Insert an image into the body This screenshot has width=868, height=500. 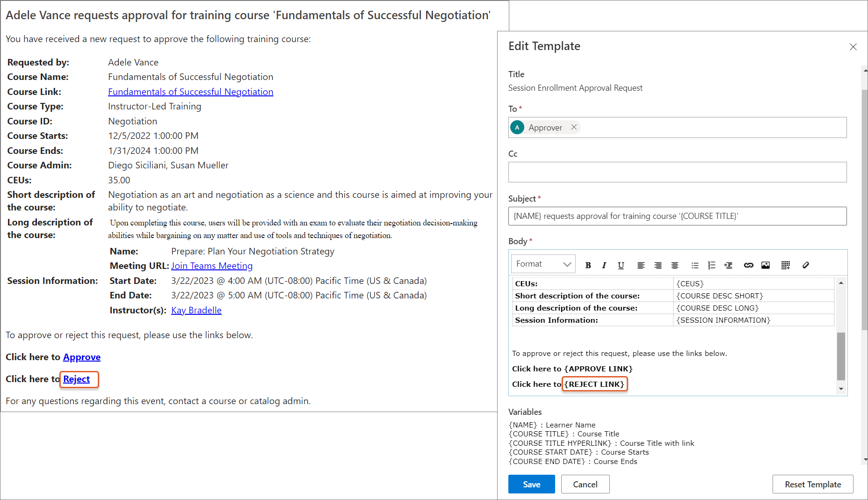coord(766,265)
